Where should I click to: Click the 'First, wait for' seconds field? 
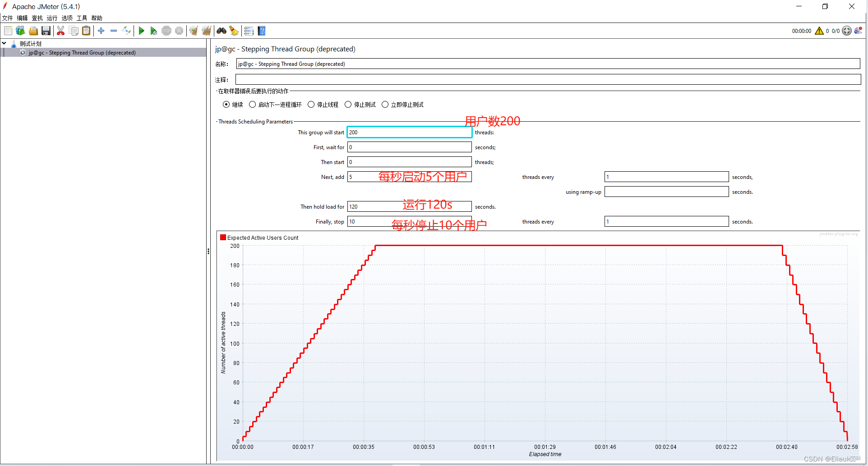(x=410, y=147)
